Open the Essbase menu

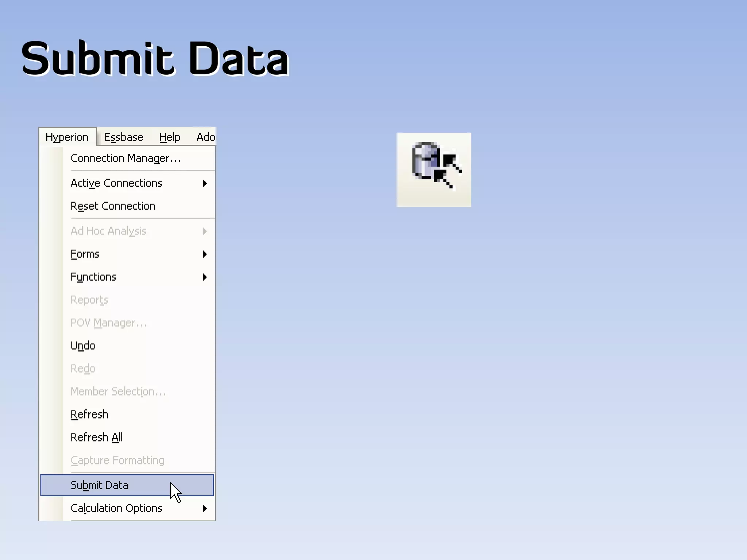tap(124, 137)
